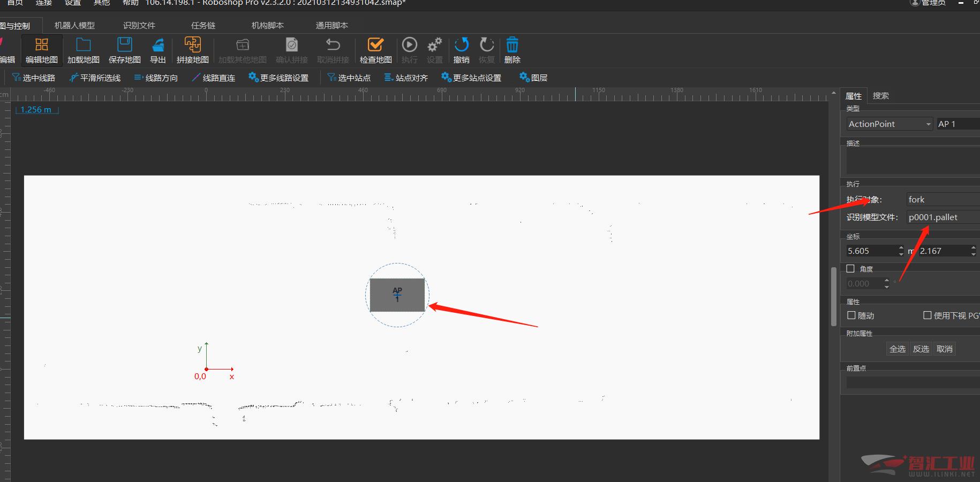Click 站点对齐 align tool

point(406,78)
